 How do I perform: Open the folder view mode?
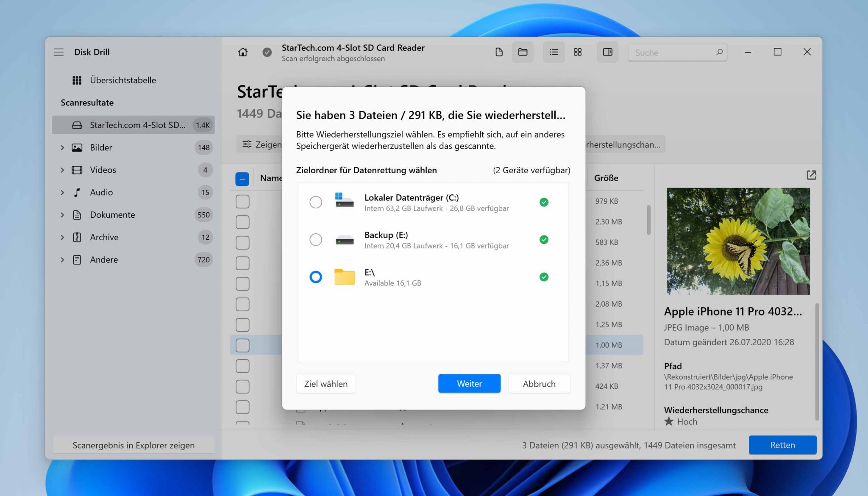click(x=523, y=52)
